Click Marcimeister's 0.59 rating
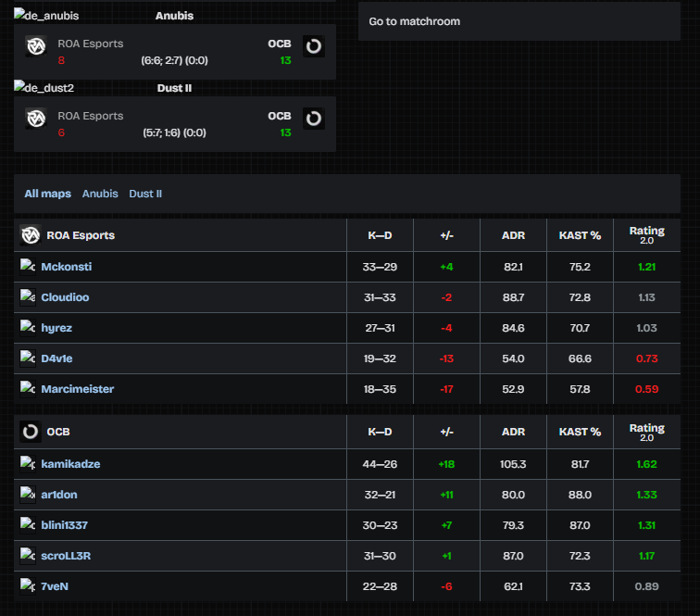This screenshot has width=700, height=616. click(x=647, y=389)
